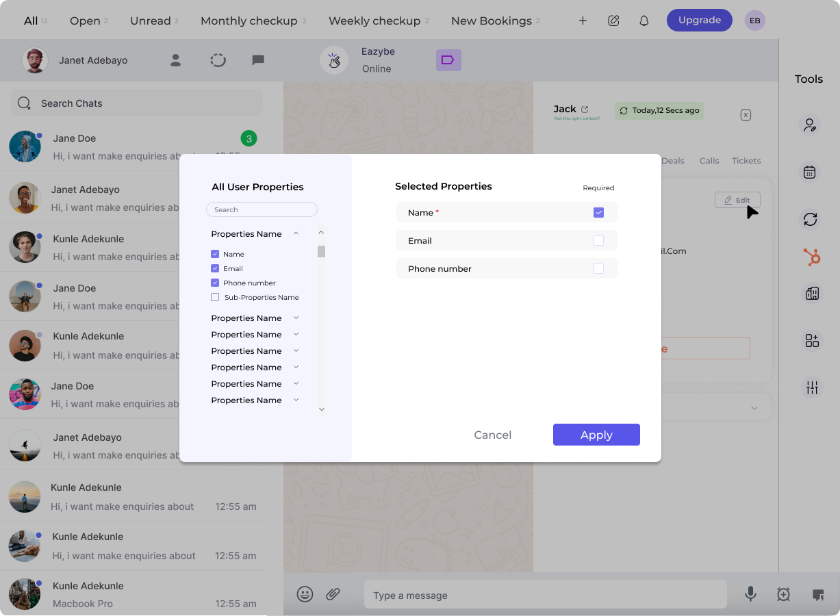Collapse the first Properties Name group

coord(296,233)
